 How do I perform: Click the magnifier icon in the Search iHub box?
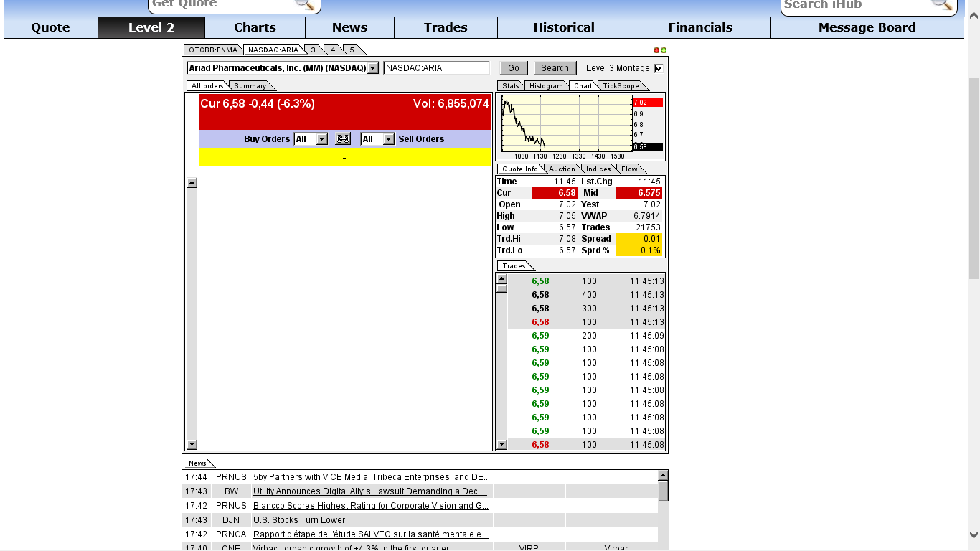pos(941,6)
